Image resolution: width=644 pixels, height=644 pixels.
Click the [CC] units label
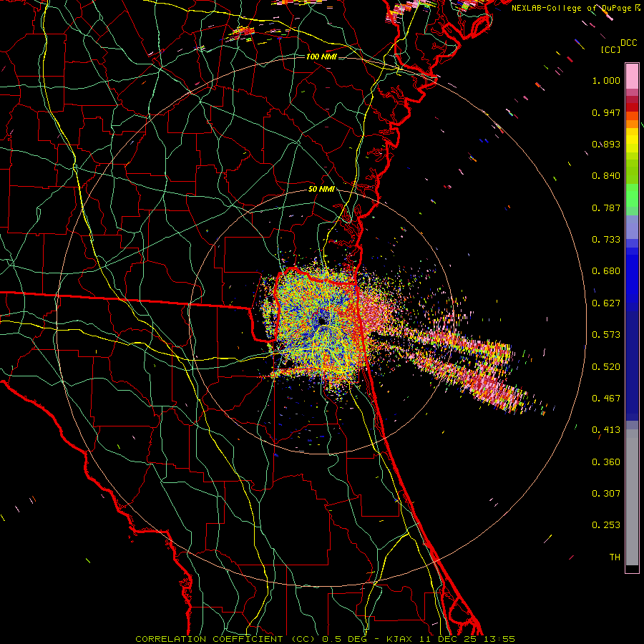coord(611,49)
